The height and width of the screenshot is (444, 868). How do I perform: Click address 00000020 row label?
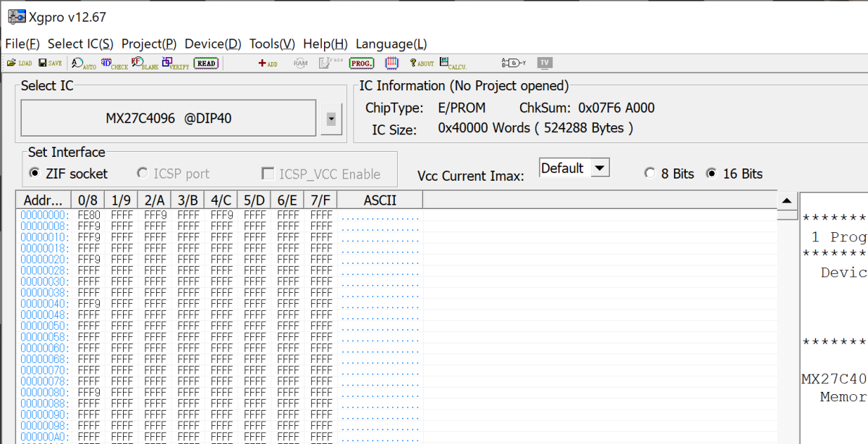(45, 260)
